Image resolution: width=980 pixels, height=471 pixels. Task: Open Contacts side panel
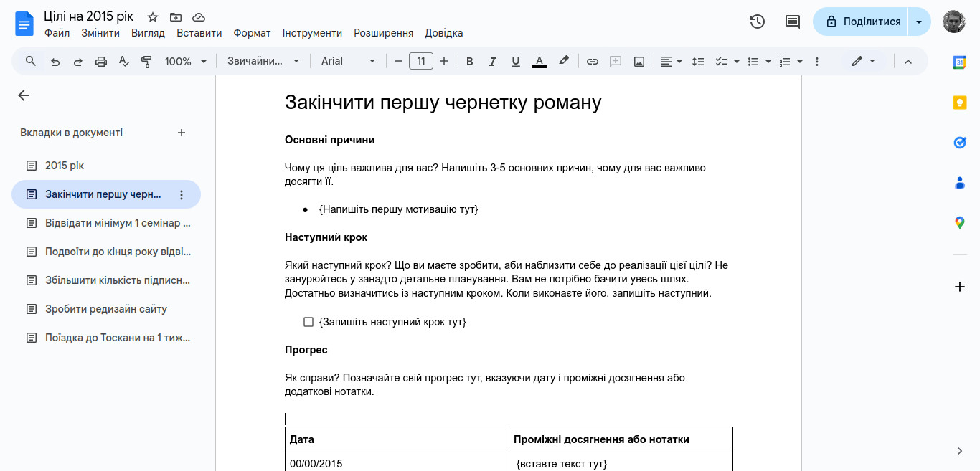pos(960,183)
